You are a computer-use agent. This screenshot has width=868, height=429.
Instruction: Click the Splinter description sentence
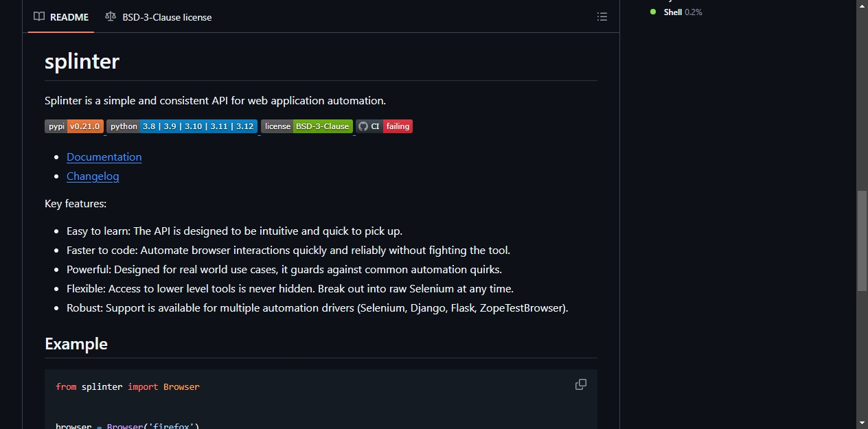tap(216, 100)
